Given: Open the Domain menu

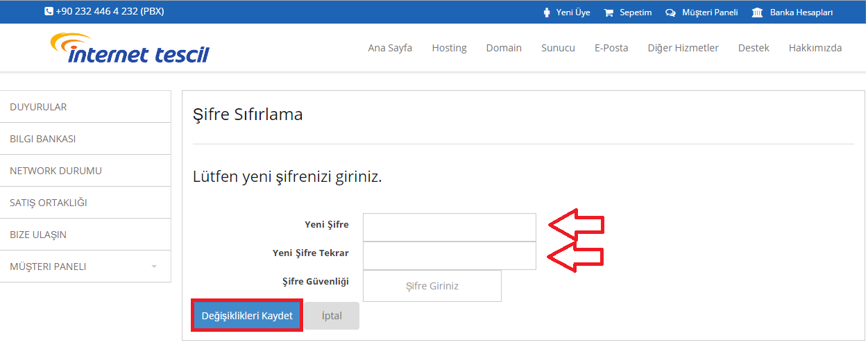Looking at the screenshot, I should pos(504,48).
